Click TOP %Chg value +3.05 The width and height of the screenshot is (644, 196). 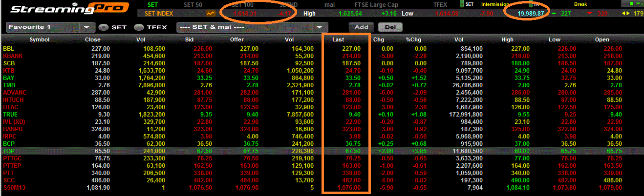pyautogui.click(x=418, y=151)
